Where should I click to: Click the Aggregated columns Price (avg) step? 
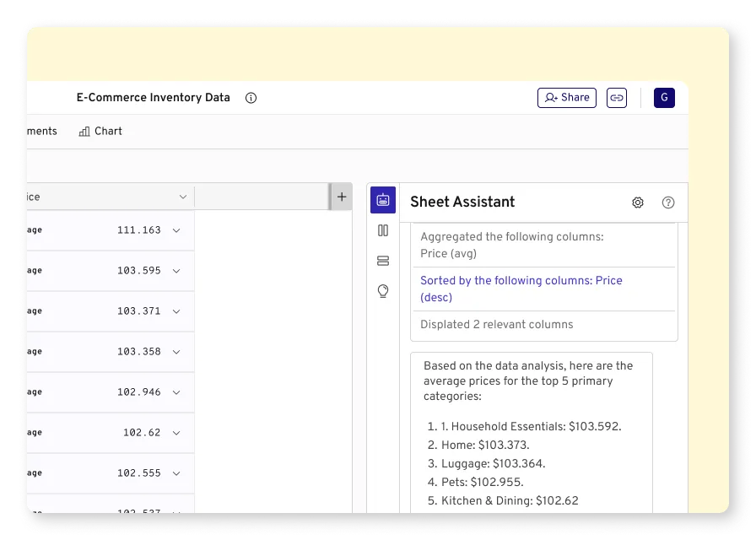coord(511,245)
